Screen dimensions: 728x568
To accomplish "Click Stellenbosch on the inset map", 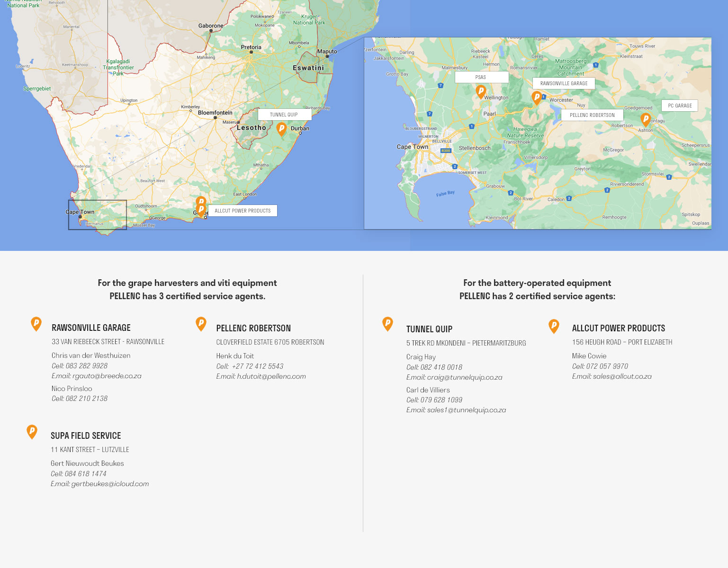I will [475, 148].
